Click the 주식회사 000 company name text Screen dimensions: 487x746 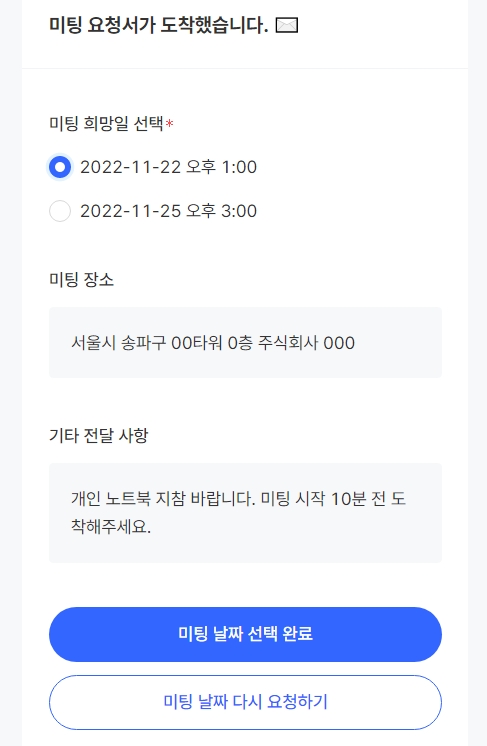pyautogui.click(x=307, y=343)
